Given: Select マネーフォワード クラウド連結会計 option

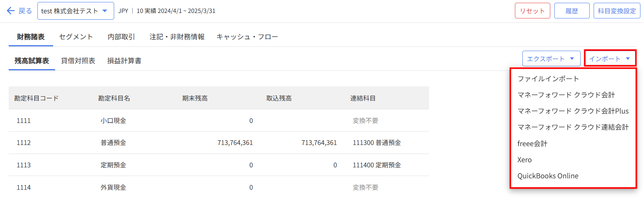Looking at the screenshot, I should click(573, 127).
